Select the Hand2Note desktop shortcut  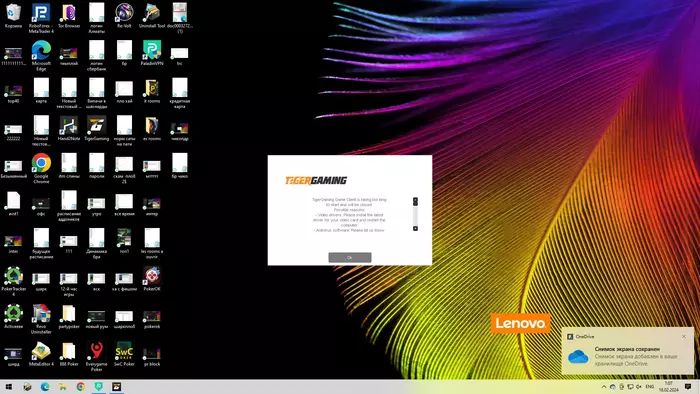click(69, 129)
